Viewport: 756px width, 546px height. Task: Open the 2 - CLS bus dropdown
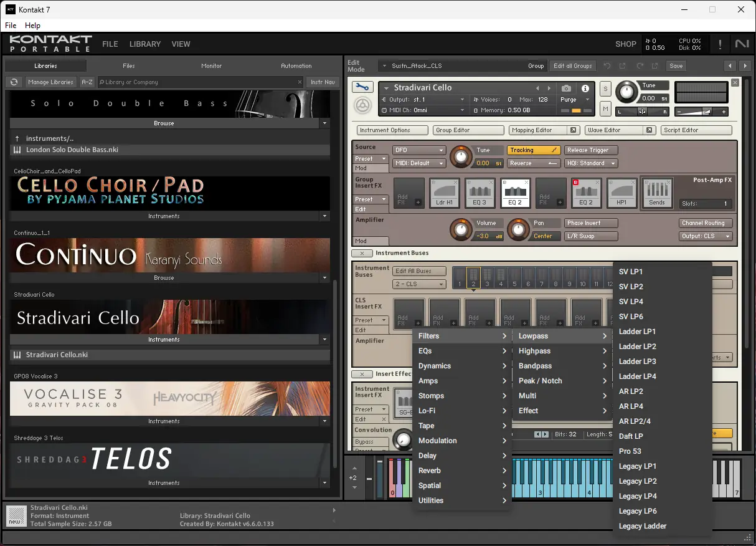(x=419, y=284)
